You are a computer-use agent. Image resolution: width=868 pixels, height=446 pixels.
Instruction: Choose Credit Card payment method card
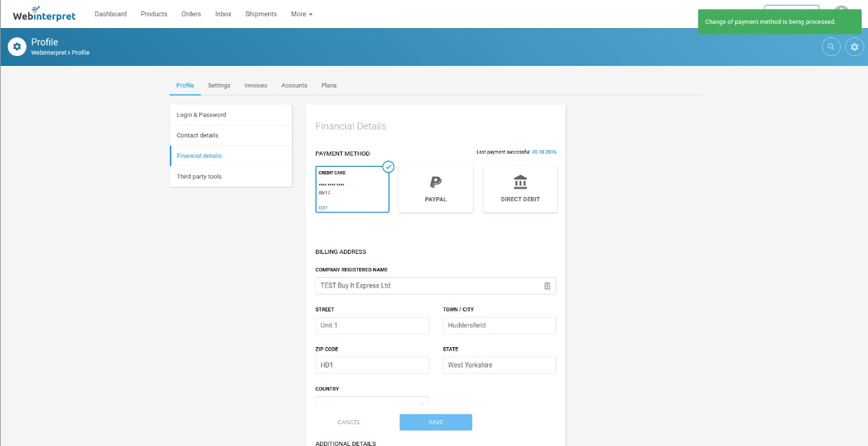point(352,189)
